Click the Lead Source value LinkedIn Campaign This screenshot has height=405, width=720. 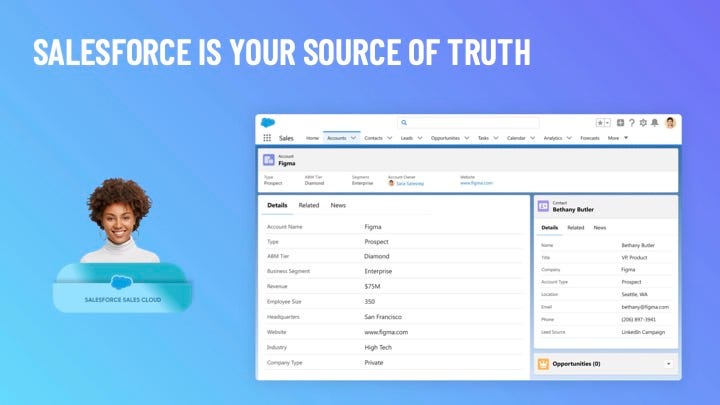point(643,332)
